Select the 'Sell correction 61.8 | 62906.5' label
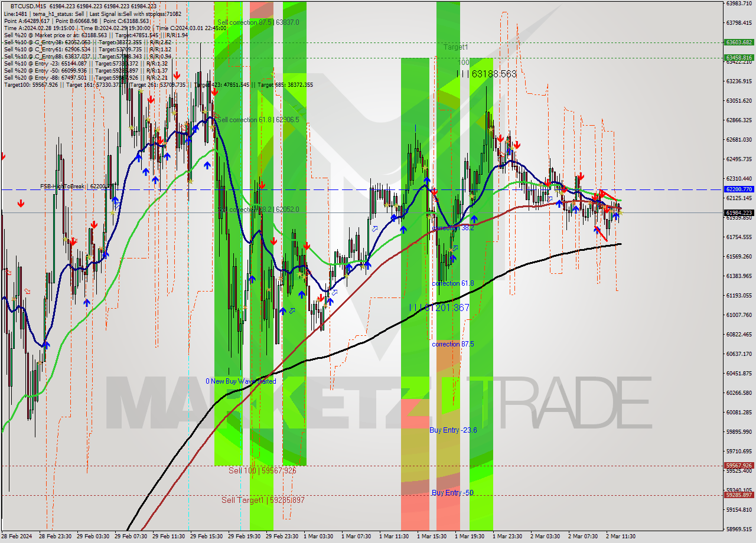This screenshot has width=756, height=543. [258, 120]
